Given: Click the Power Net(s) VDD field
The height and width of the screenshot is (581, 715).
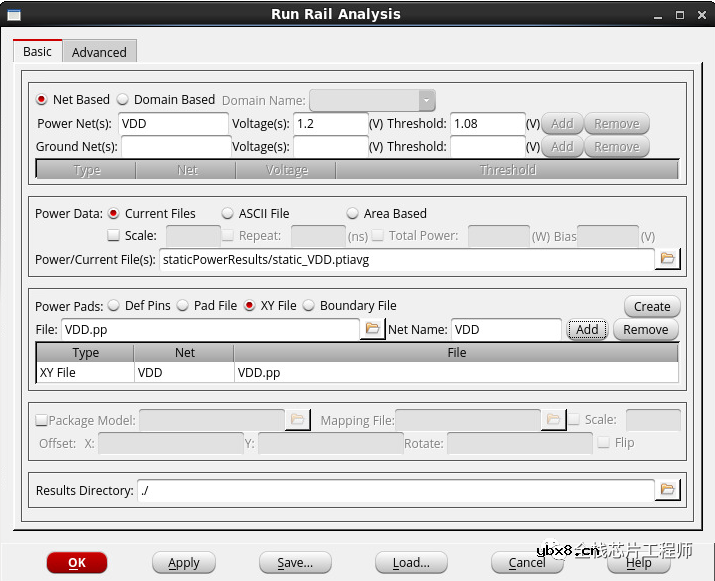Looking at the screenshot, I should click(x=174, y=124).
